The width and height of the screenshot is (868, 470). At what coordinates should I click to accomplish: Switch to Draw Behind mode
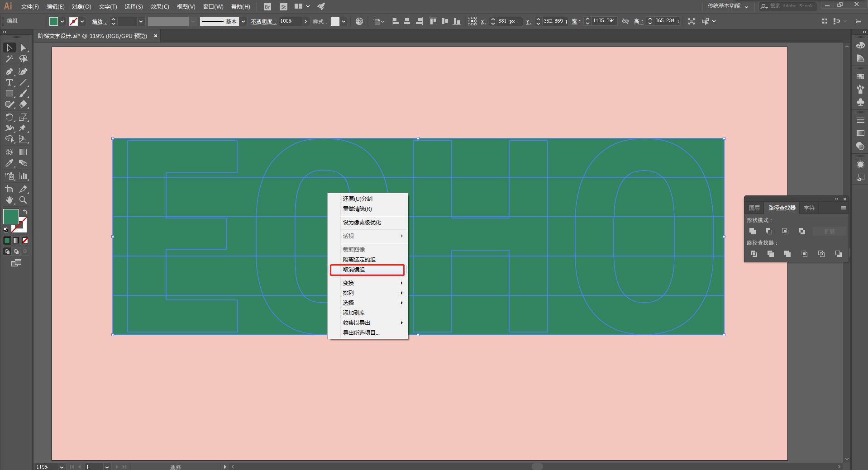[x=16, y=252]
